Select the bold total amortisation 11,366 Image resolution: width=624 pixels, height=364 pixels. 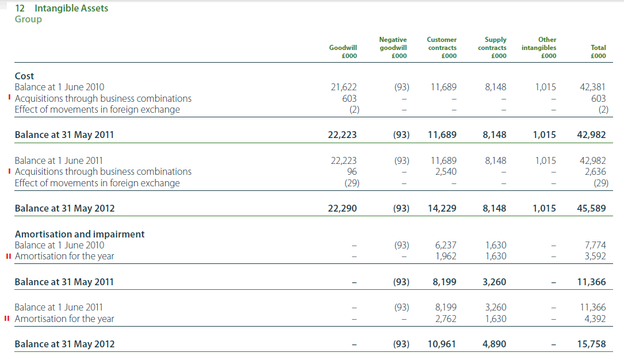coord(592,282)
